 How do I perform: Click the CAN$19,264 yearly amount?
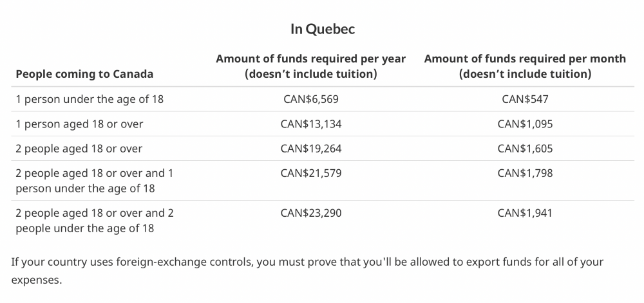[x=311, y=149]
